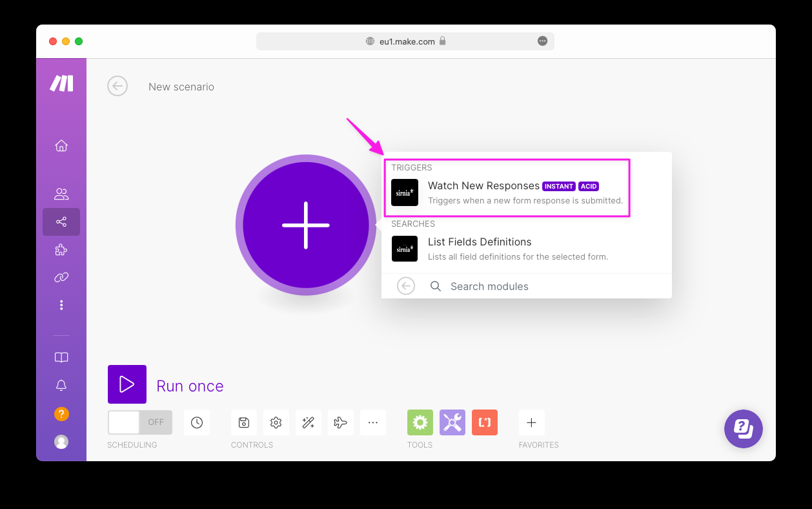Open Scenarios share icon in sidebar

pos(61,222)
